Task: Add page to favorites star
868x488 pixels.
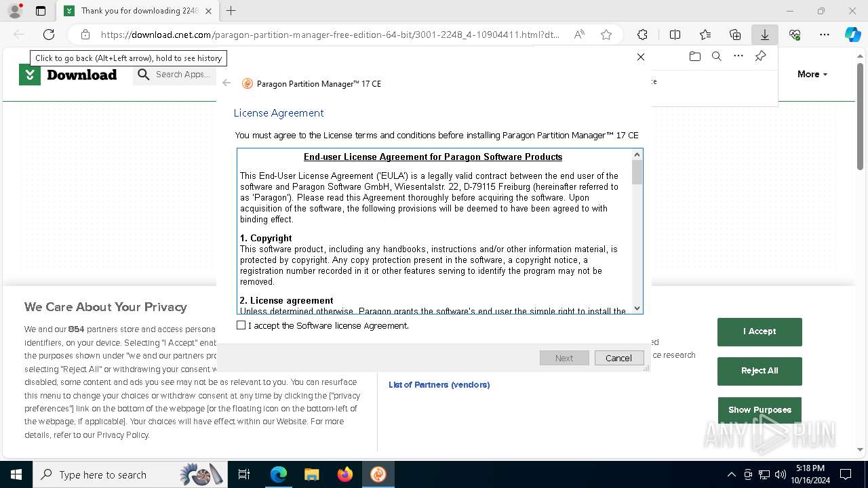Action: pos(606,35)
